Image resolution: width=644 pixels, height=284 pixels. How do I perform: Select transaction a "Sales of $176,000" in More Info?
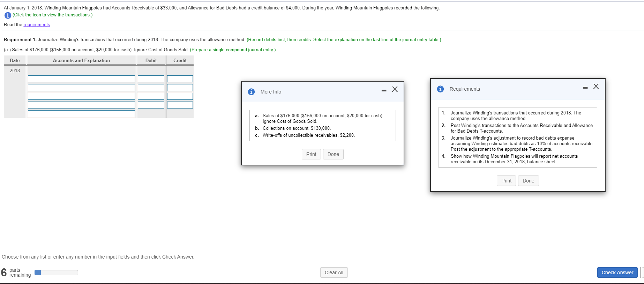pos(323,118)
